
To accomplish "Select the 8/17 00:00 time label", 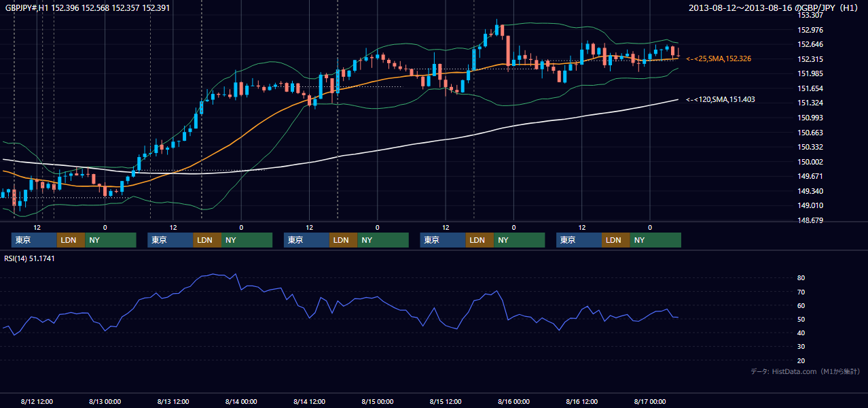I will tap(650, 401).
